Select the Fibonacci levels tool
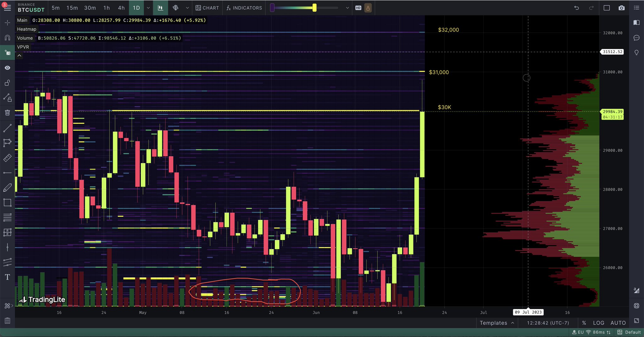The image size is (644, 337). 7,217
